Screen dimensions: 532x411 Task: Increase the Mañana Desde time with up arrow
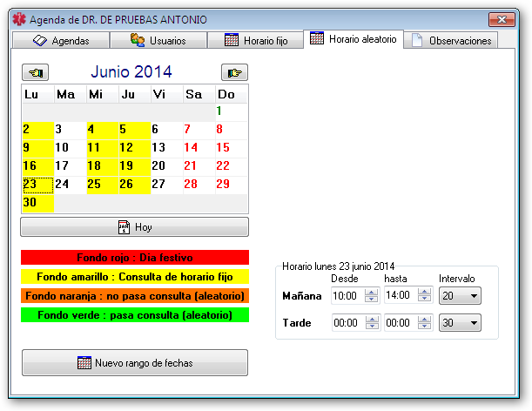[x=372, y=293]
